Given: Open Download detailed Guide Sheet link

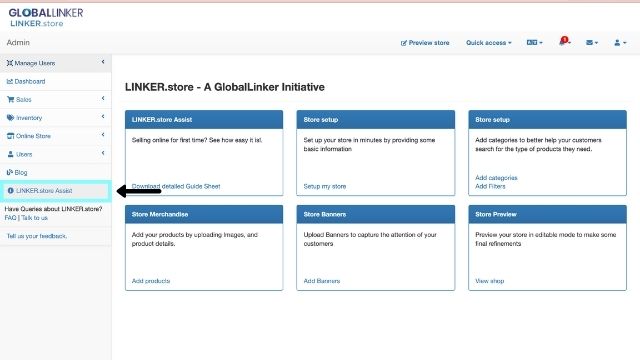Looking at the screenshot, I should pos(176,186).
